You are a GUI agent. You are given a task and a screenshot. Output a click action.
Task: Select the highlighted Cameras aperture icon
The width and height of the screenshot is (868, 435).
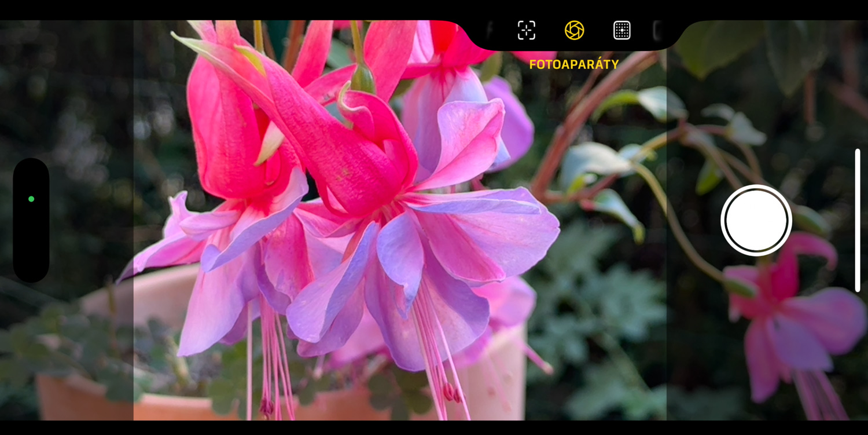pyautogui.click(x=574, y=30)
